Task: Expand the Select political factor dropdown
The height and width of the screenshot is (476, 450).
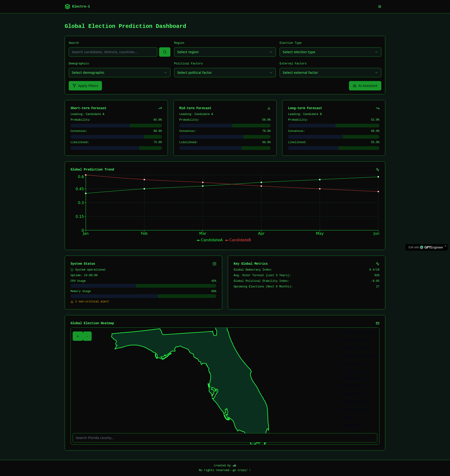Action: (225, 73)
